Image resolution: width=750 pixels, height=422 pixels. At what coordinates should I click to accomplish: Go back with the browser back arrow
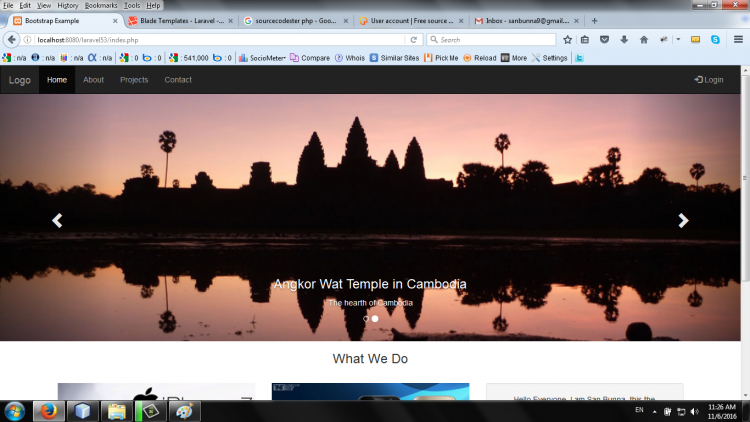(11, 40)
